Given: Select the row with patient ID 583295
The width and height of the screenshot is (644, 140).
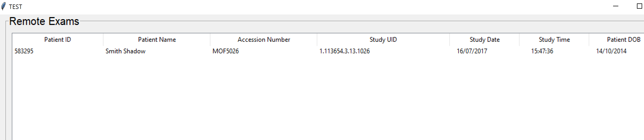Looking at the screenshot, I should click(x=328, y=51).
